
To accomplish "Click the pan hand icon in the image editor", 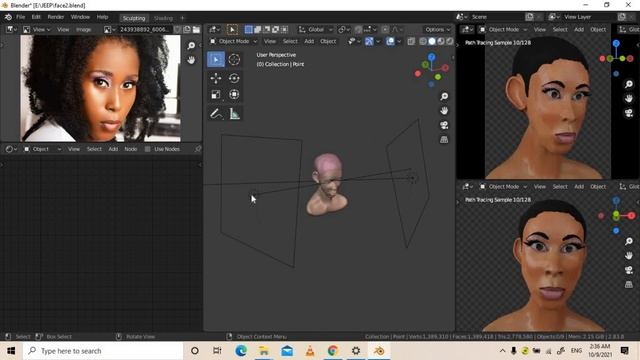I will [191, 60].
